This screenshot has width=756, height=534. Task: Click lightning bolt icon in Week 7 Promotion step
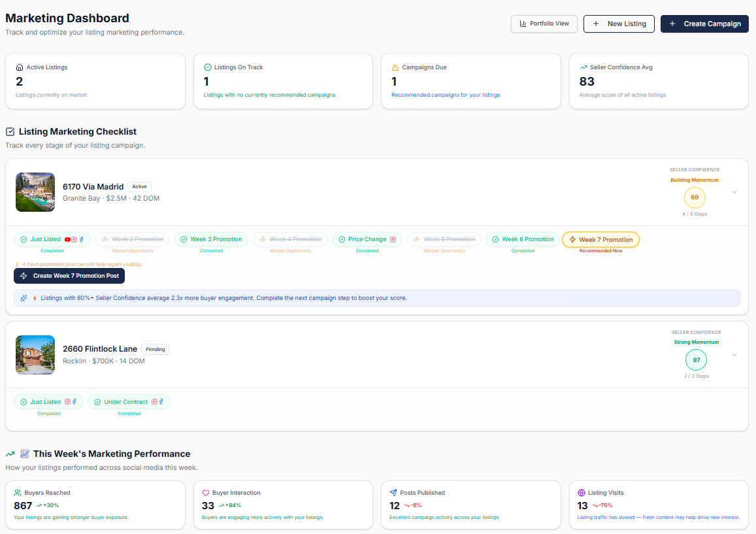572,240
